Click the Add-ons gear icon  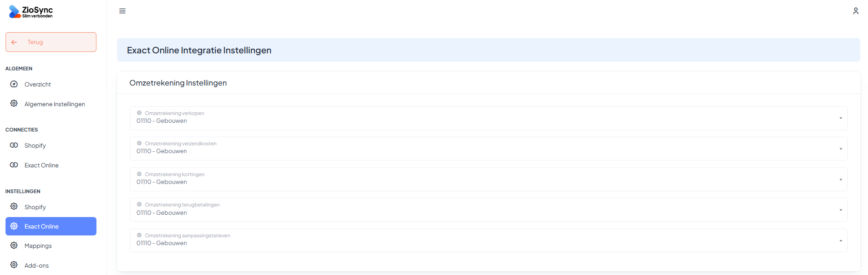pos(14,265)
